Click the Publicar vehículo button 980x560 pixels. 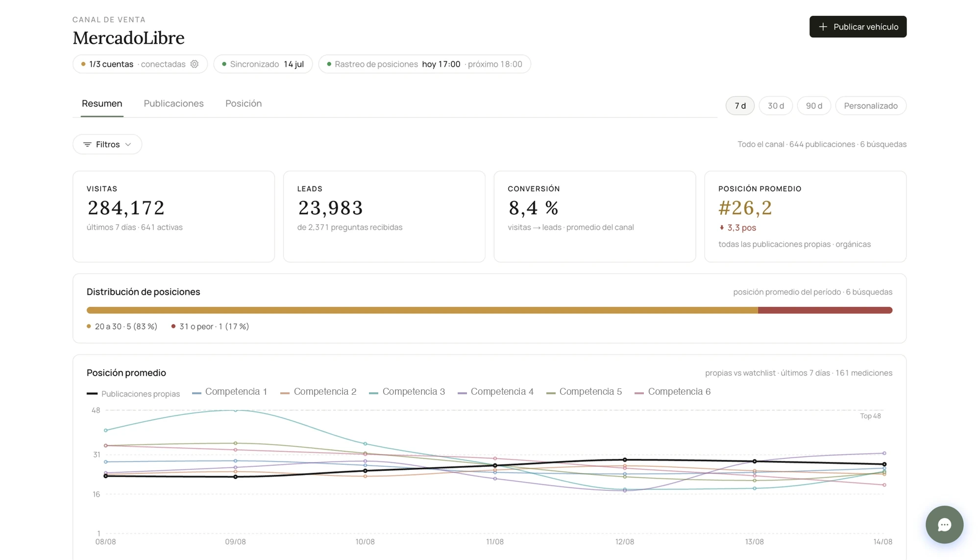(857, 26)
